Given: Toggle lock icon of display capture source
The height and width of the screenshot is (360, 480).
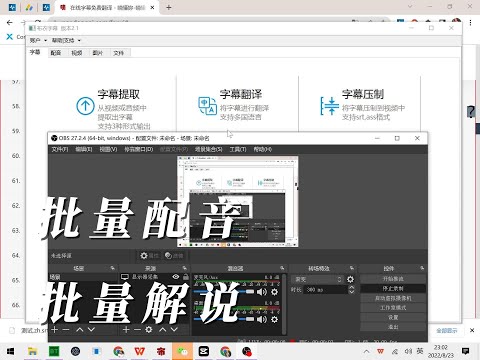Looking at the screenshot, I should click(x=185, y=277).
